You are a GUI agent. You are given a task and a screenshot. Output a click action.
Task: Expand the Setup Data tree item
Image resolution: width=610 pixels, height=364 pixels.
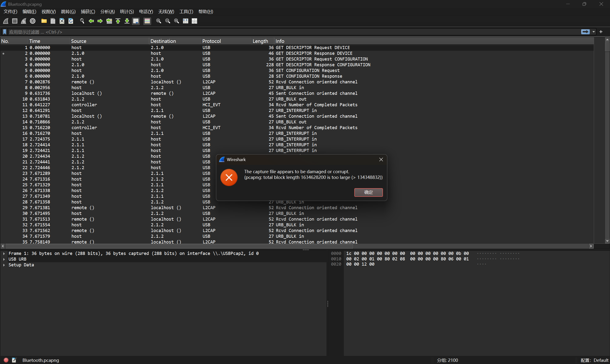[x=4, y=265]
